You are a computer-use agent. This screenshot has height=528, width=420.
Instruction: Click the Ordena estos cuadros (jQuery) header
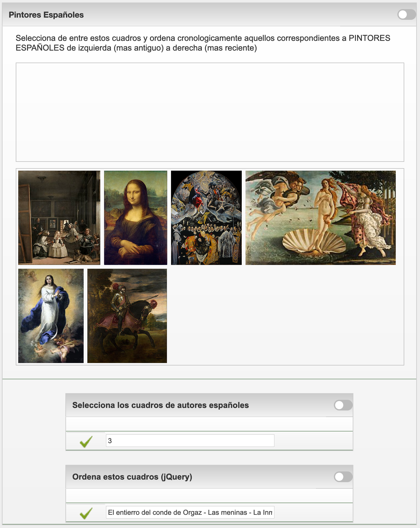tap(132, 477)
